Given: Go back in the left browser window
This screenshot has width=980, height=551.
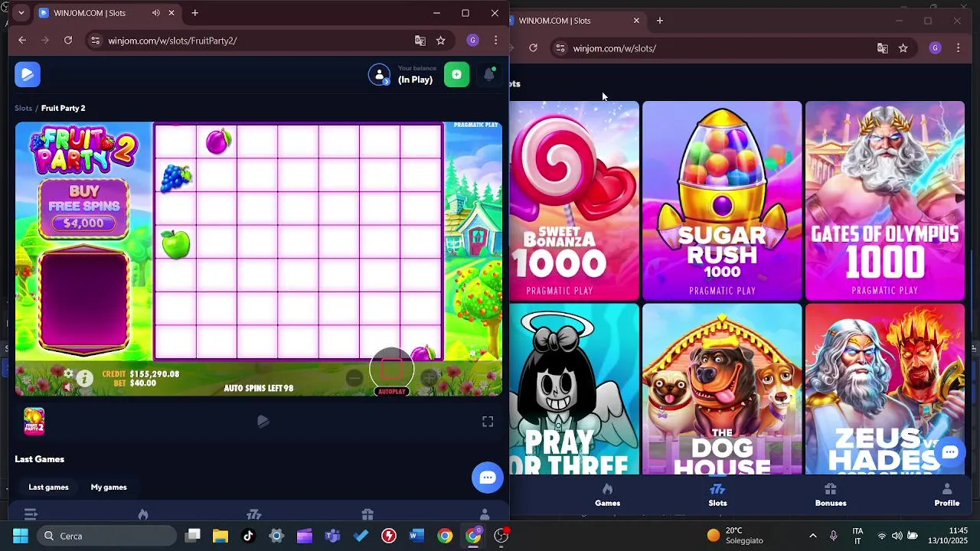Looking at the screenshot, I should [22, 41].
